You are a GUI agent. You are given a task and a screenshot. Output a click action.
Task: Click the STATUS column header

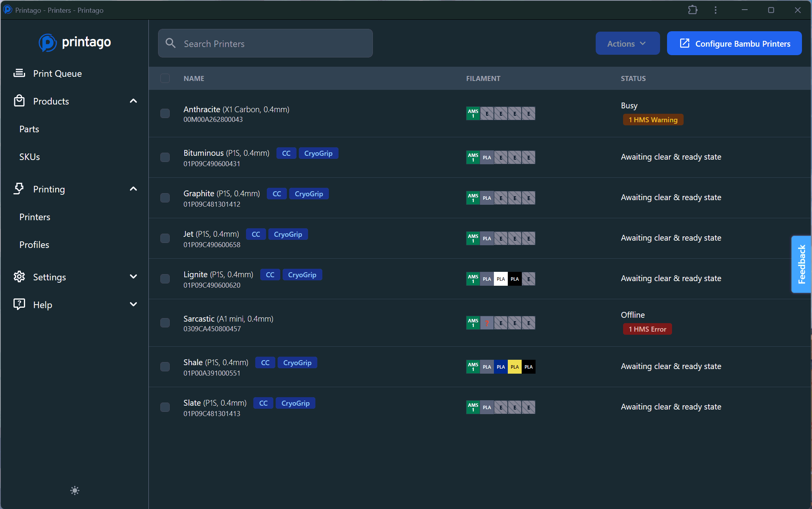[x=633, y=78]
